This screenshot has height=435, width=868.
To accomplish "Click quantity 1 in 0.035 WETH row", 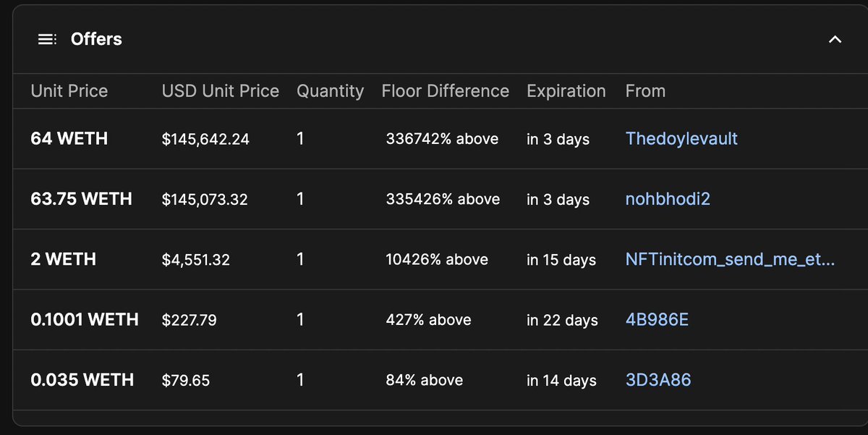I will [x=301, y=379].
